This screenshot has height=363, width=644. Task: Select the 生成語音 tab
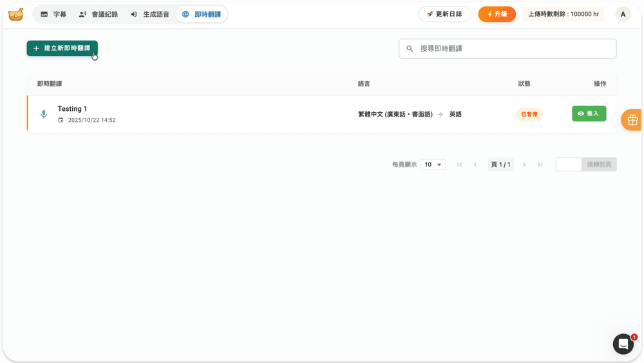[x=150, y=14]
